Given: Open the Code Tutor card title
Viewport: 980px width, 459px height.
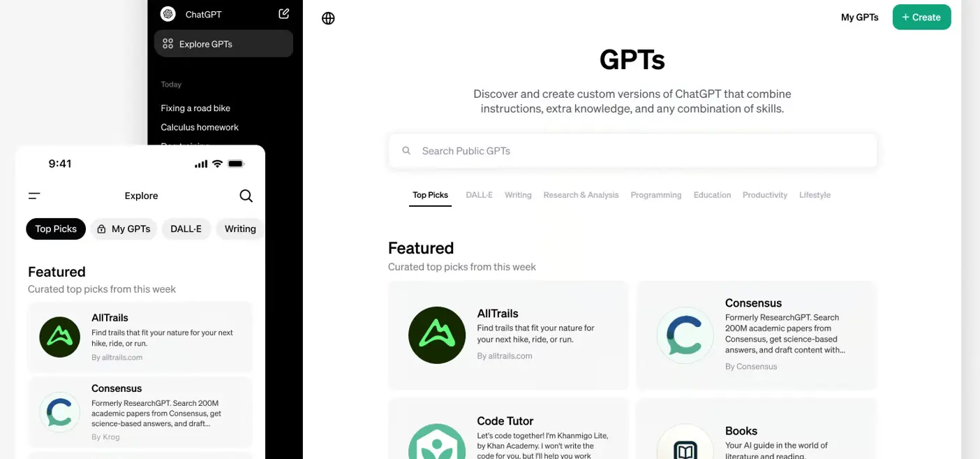Looking at the screenshot, I should (505, 421).
